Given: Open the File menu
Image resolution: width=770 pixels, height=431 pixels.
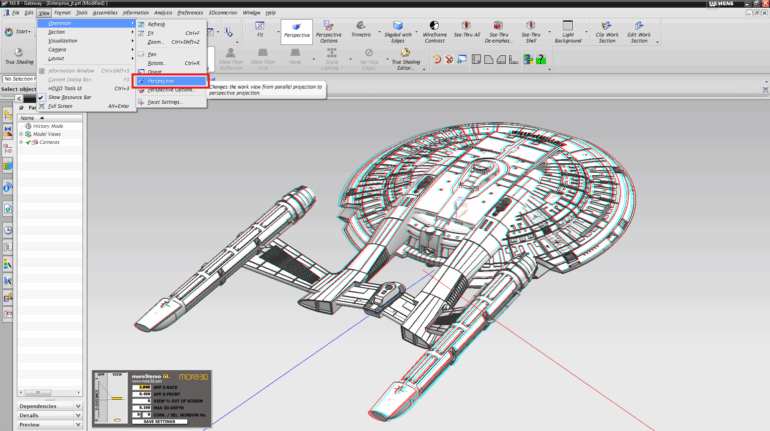Looking at the screenshot, I should click(16, 13).
